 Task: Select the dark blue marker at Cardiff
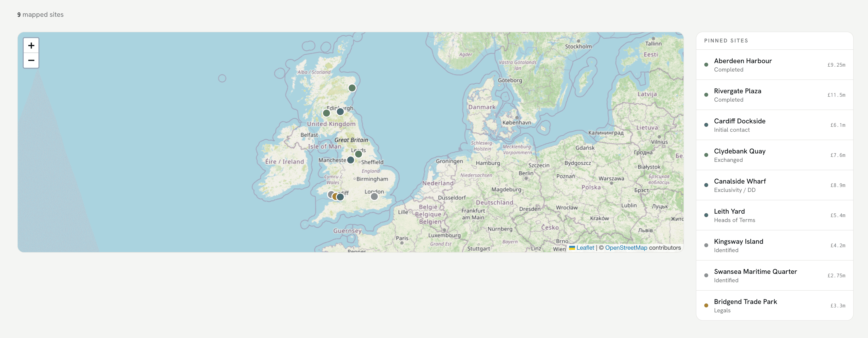click(341, 197)
